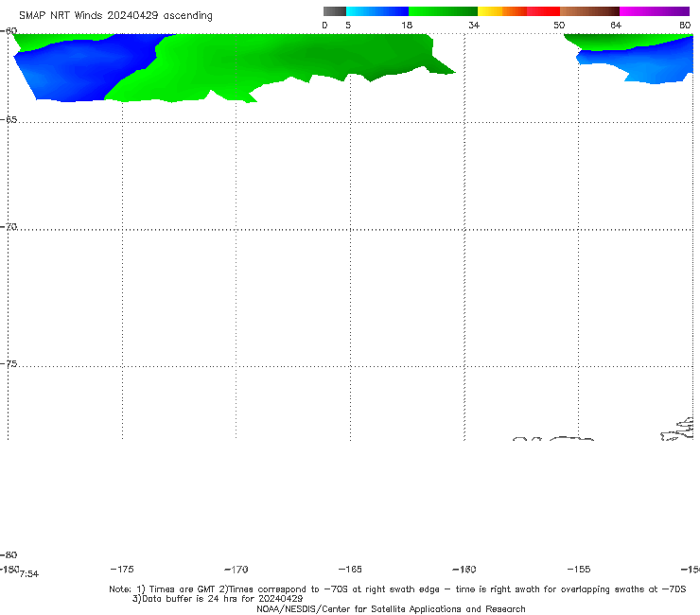Click the 'NOAA/NESDIS/Center for Satellite Applications and Research' credit
The width and height of the screenshot is (700, 615).
(391, 608)
